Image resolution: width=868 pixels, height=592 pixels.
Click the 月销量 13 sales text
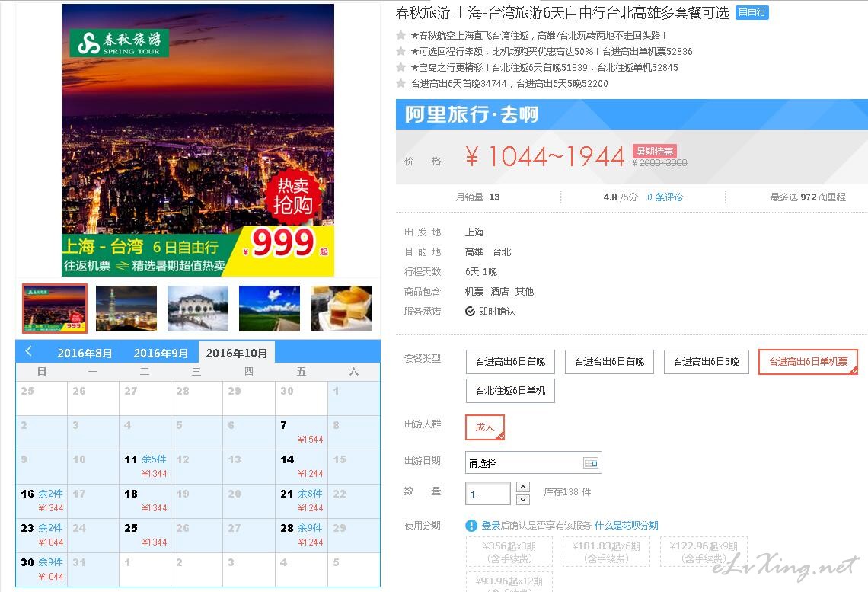tap(477, 197)
